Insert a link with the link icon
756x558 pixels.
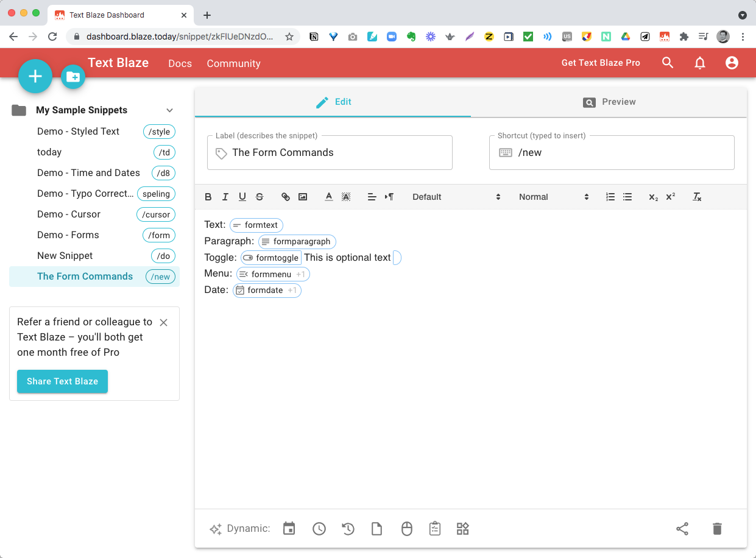tap(286, 197)
